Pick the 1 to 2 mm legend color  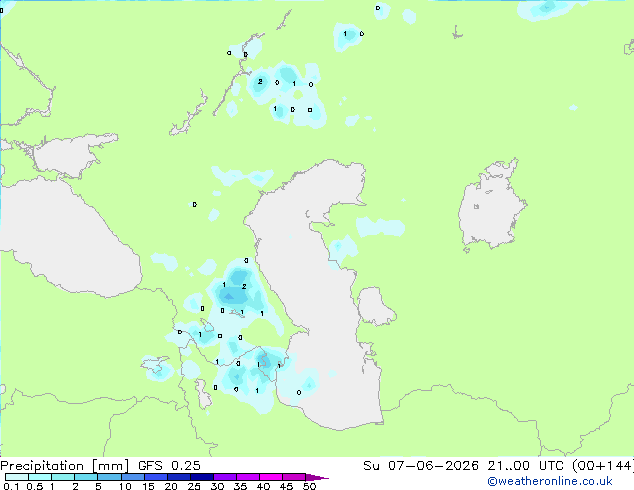(63, 477)
